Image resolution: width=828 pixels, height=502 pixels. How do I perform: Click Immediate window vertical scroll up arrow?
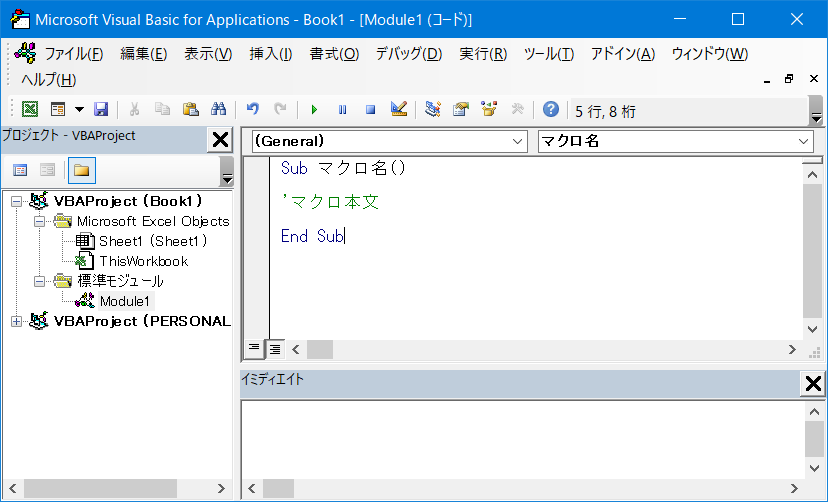[x=814, y=412]
